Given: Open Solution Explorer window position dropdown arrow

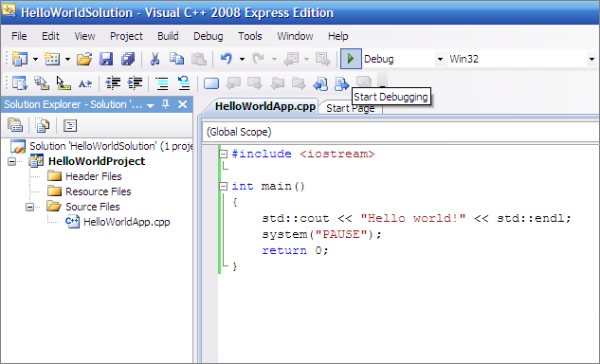Looking at the screenshot, I should [151, 105].
